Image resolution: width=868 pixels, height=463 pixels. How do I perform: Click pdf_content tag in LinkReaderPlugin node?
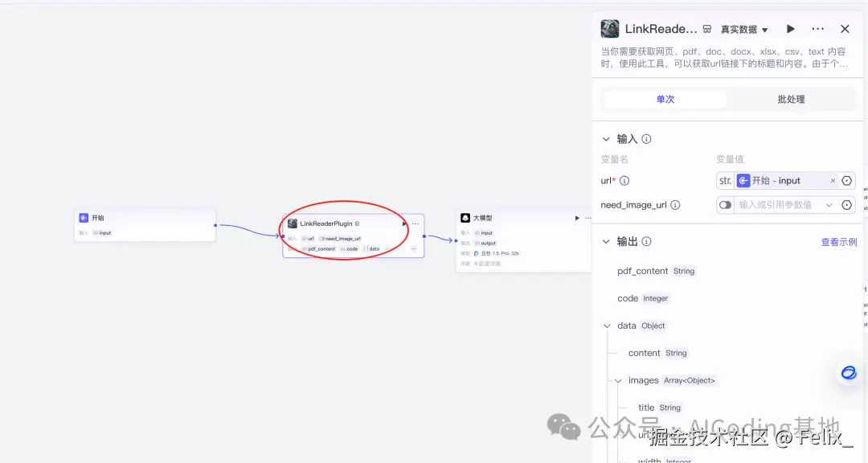[319, 249]
